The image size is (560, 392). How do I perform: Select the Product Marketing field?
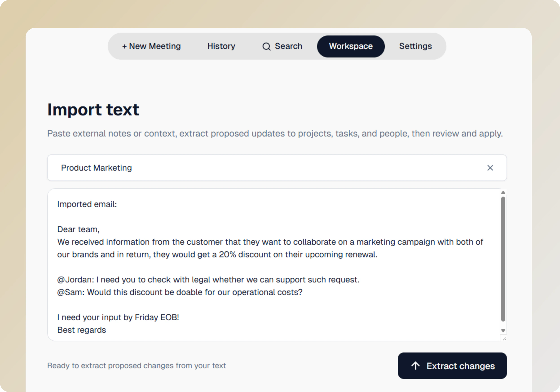171,168
